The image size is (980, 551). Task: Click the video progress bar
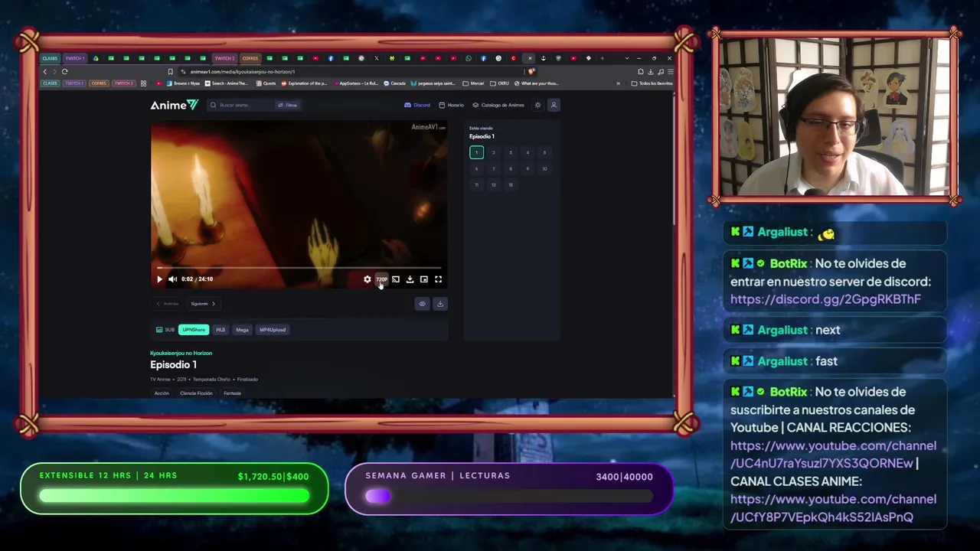pos(299,268)
